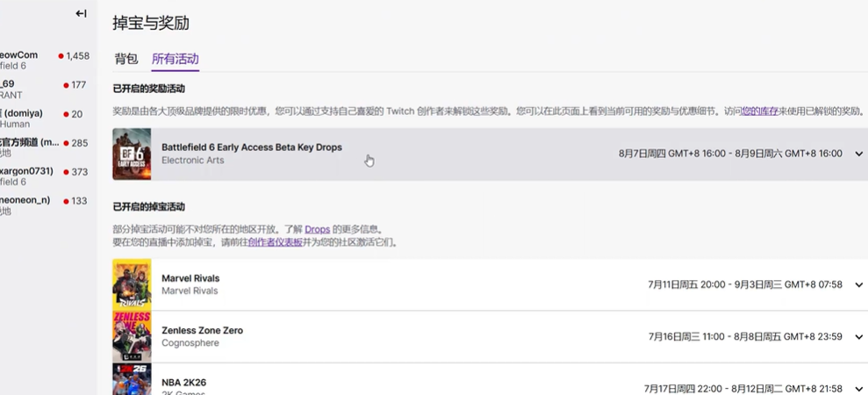Select the Marvel Rivals campaign title

[190, 278]
